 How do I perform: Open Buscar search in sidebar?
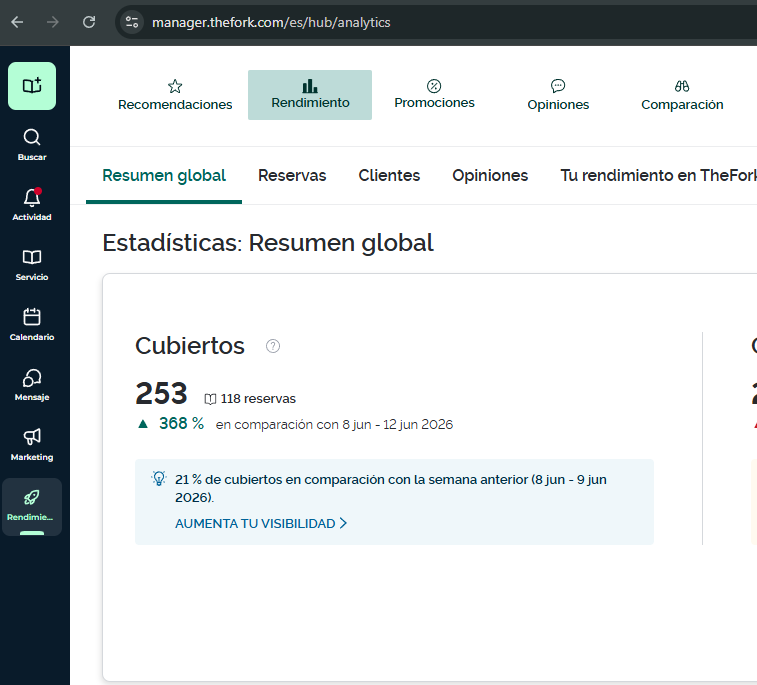point(32,144)
